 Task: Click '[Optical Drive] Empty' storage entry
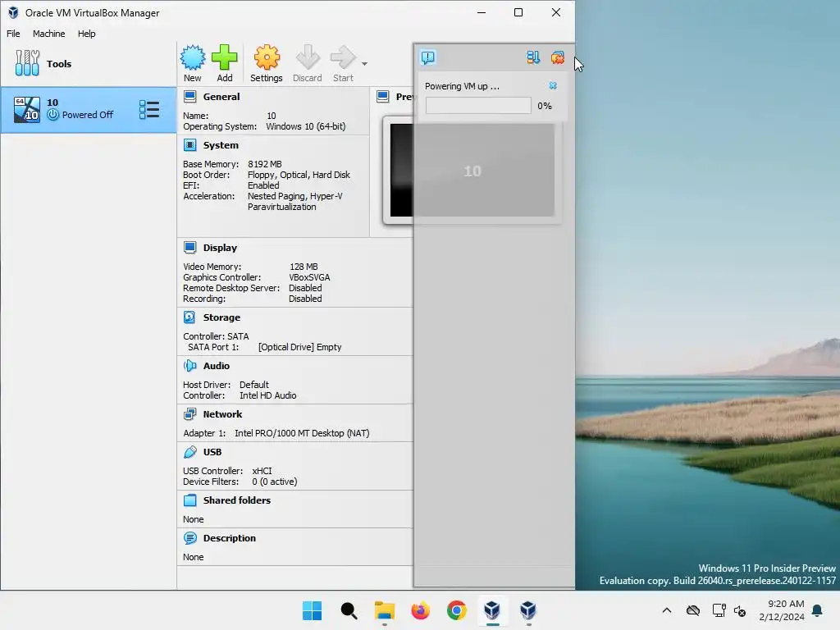click(299, 347)
